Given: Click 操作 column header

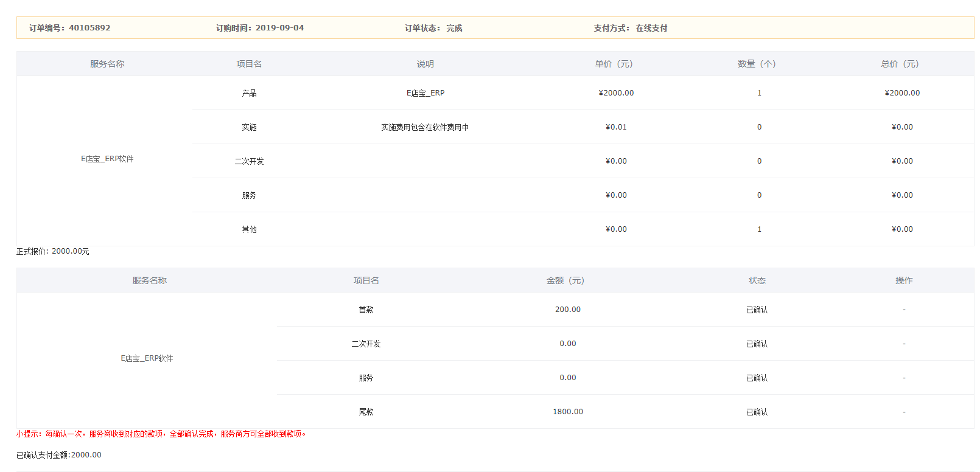Looking at the screenshot, I should click(x=904, y=280).
